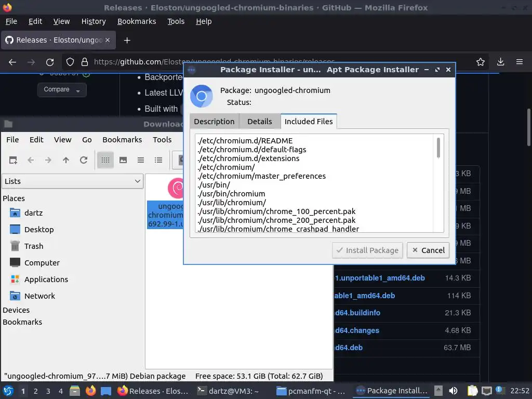Download the d64.buildinfo link
532x399 pixels.
[x=357, y=313]
